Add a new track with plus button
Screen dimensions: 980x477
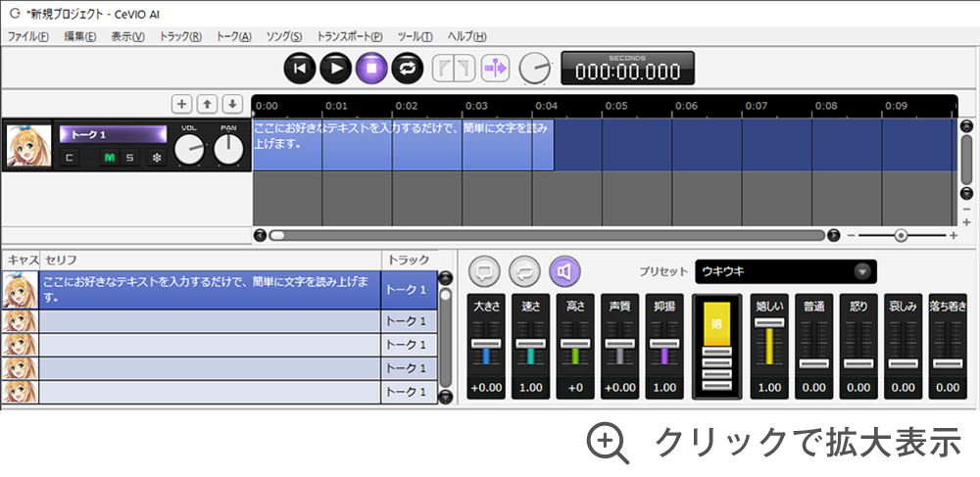click(182, 103)
